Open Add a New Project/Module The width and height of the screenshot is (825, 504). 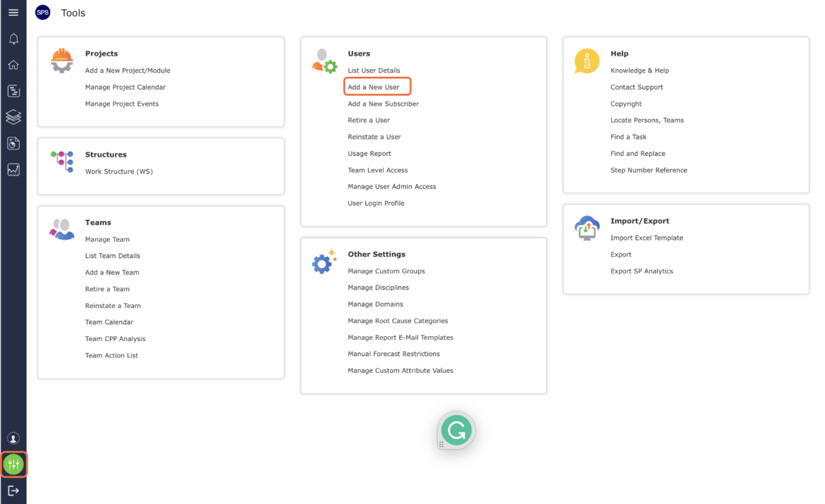coord(128,70)
